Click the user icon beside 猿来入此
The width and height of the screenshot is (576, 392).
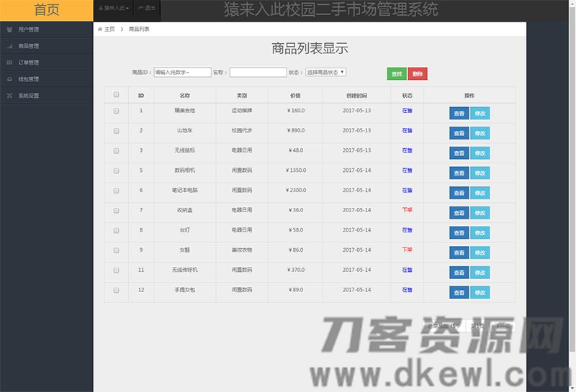click(101, 8)
